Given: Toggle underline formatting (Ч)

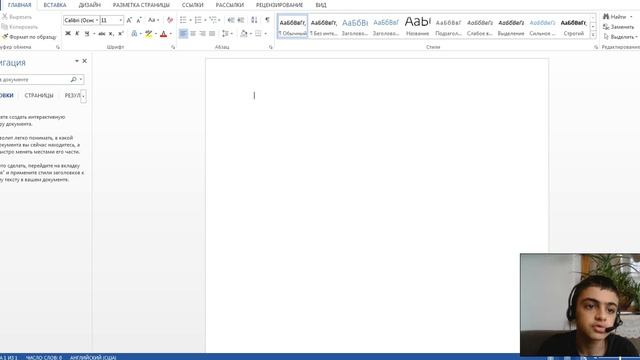Looking at the screenshot, I should point(87,33).
